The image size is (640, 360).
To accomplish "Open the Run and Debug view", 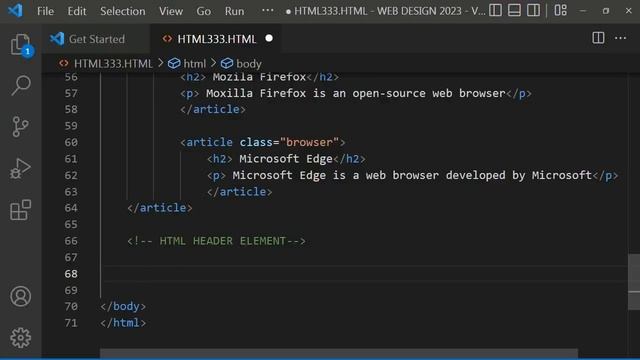I will (20, 169).
